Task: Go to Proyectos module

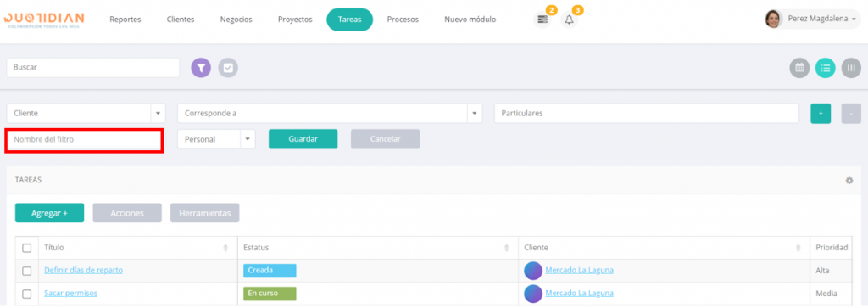Action: (295, 20)
